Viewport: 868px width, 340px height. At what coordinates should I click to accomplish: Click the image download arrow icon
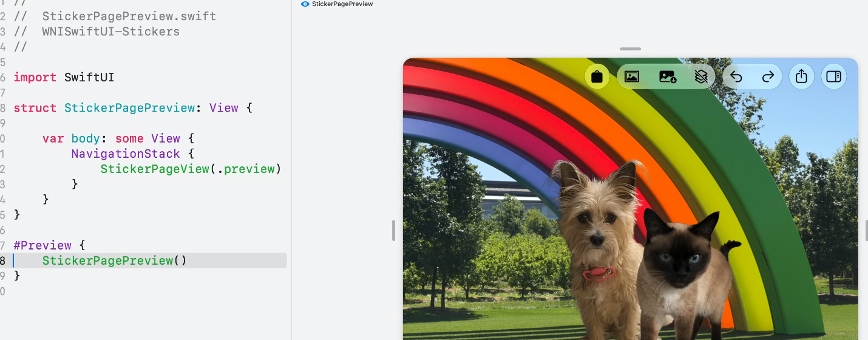point(668,77)
